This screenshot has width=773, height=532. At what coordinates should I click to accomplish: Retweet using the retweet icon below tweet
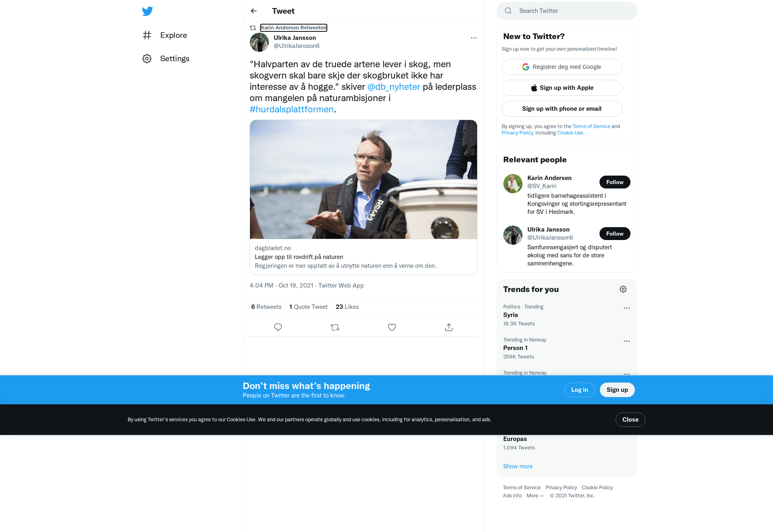click(x=335, y=327)
